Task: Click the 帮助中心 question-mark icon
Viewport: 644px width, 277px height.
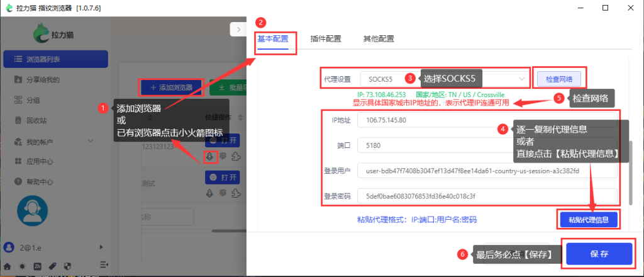Action: pos(18,181)
